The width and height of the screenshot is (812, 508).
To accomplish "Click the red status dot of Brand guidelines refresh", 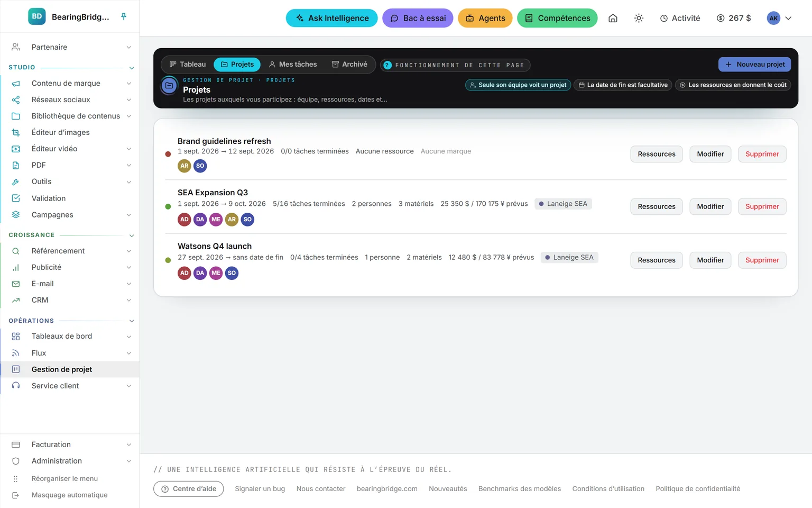I will click(168, 155).
